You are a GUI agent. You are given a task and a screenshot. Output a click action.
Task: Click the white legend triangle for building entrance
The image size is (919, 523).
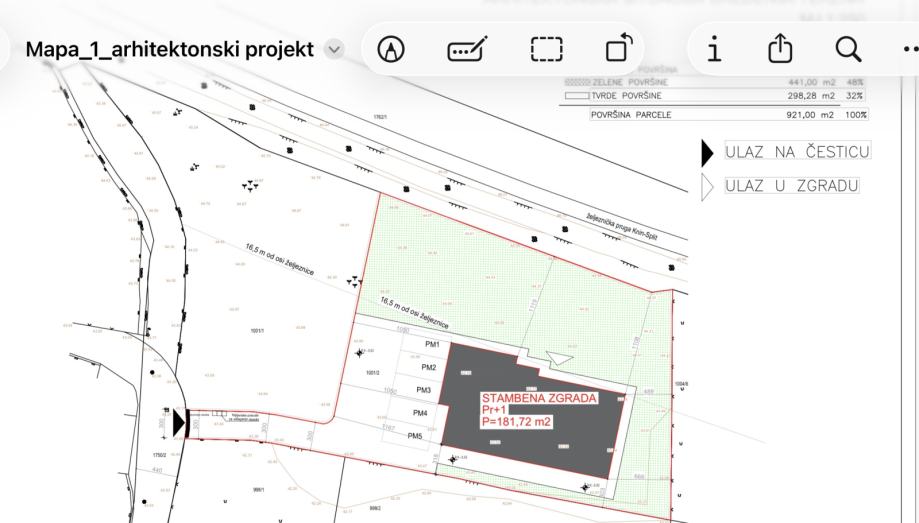(x=707, y=188)
